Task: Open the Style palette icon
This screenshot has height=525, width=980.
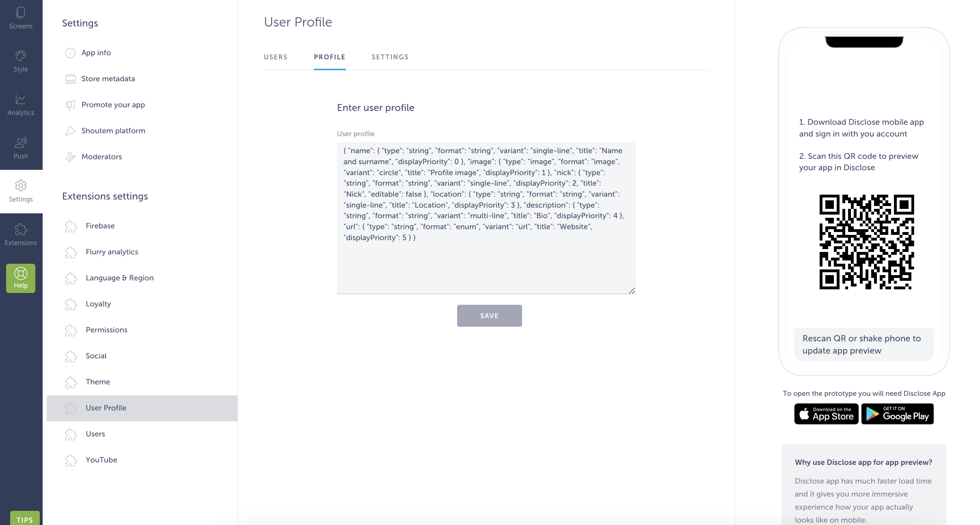Action: (21, 56)
